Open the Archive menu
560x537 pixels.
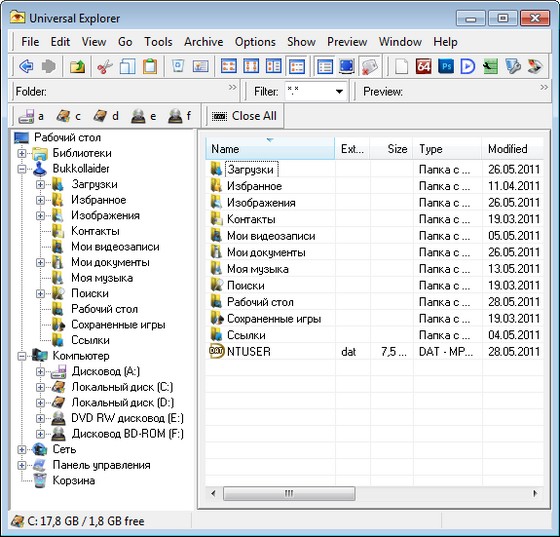point(204,42)
